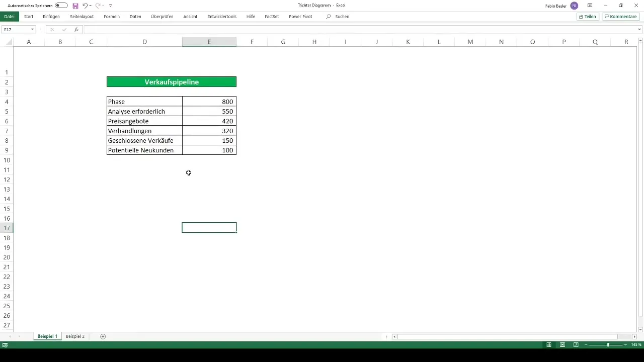
Task: Click the Save icon in quick access toolbar
Action: (x=75, y=6)
